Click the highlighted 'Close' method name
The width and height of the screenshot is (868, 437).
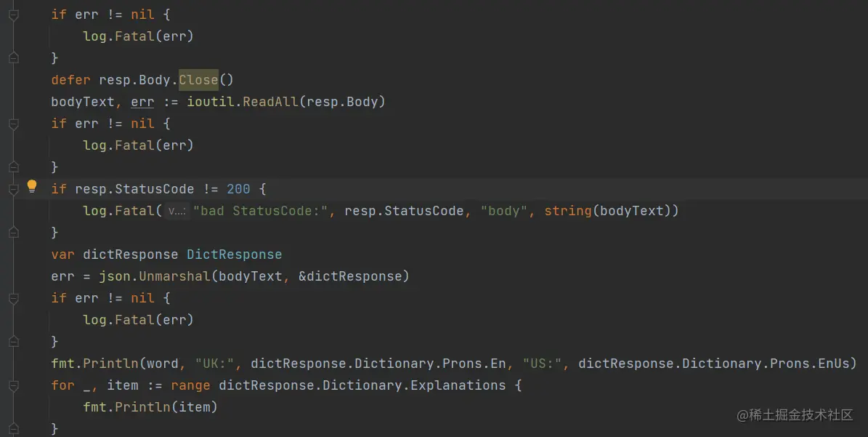(x=198, y=80)
